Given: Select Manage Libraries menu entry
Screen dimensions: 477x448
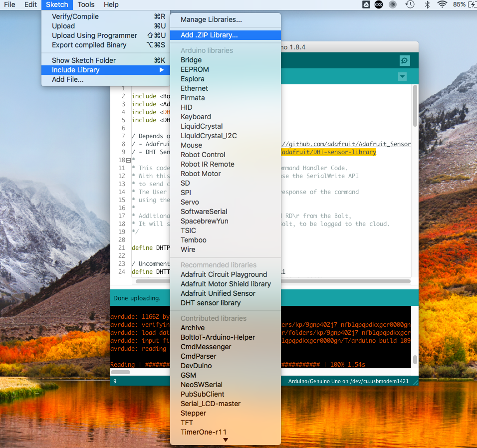Looking at the screenshot, I should pyautogui.click(x=211, y=19).
